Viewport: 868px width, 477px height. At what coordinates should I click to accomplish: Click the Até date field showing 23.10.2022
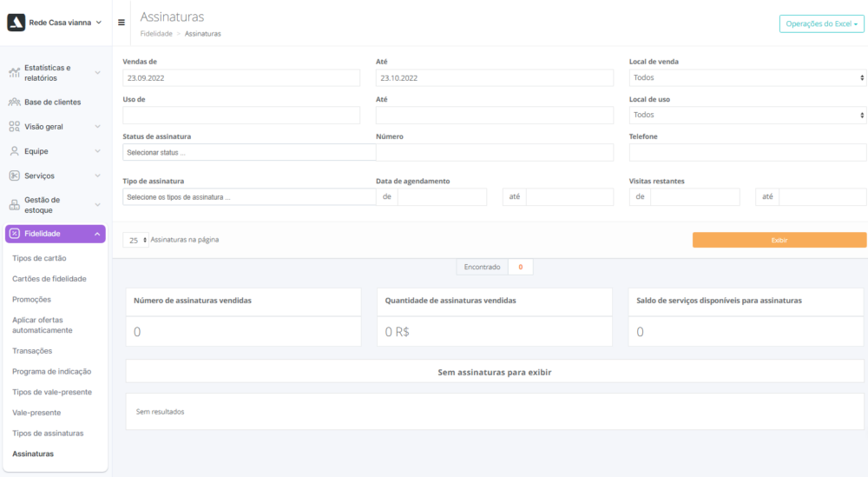(495, 78)
